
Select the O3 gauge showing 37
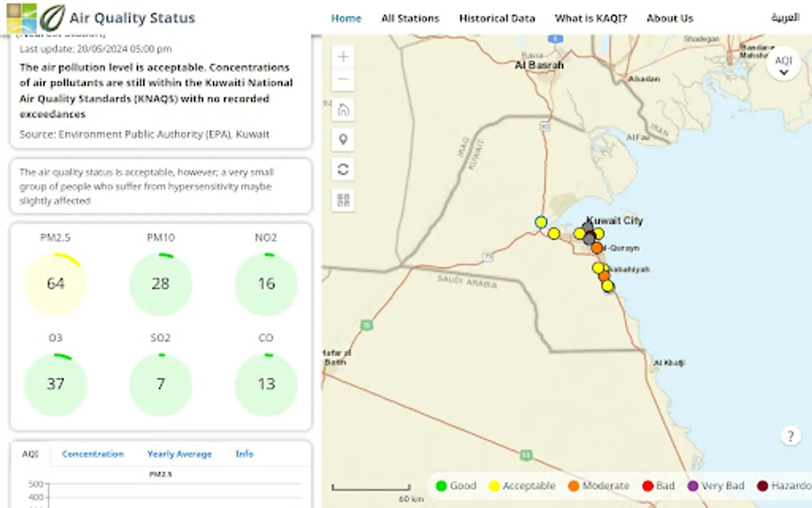pos(55,384)
